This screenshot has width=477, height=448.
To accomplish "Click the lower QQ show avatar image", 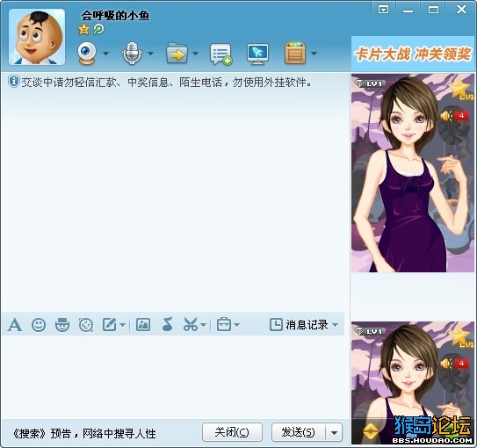I will [x=413, y=383].
